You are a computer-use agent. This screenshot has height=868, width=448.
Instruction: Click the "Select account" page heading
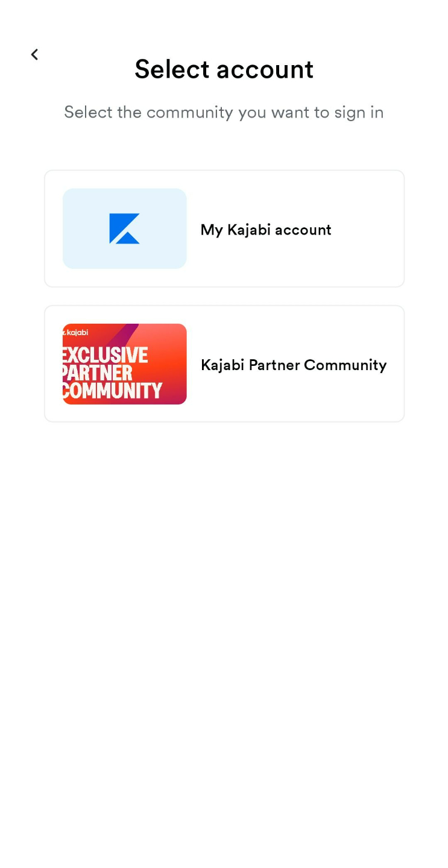(224, 69)
